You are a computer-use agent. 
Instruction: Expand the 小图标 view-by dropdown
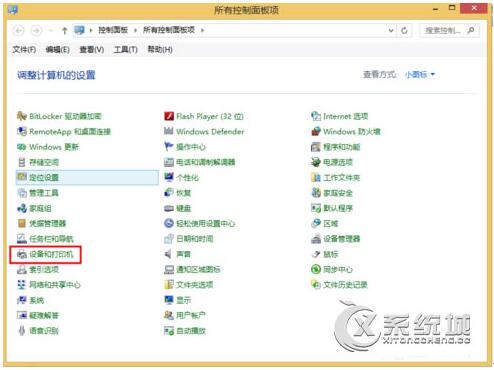[x=420, y=74]
